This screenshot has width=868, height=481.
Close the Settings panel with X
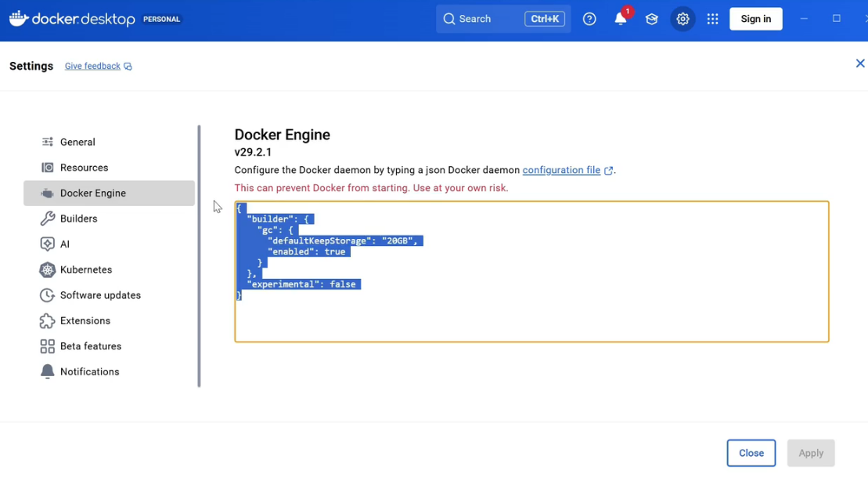click(859, 63)
